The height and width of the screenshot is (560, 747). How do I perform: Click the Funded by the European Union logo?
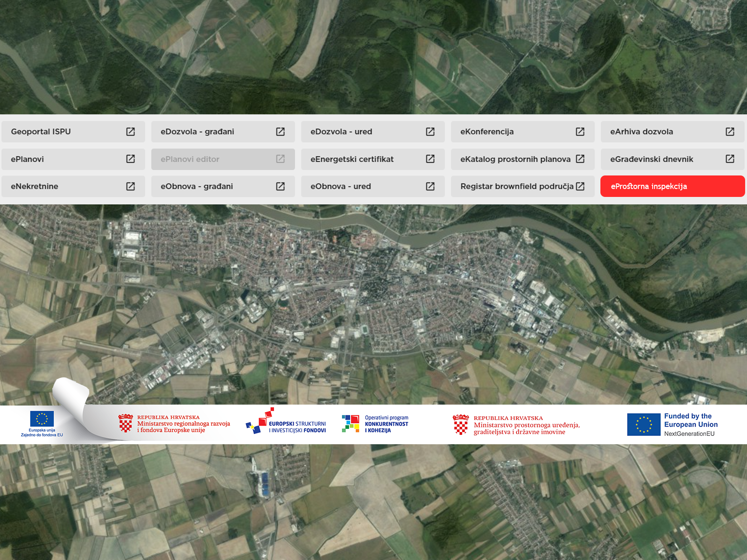coord(672,424)
